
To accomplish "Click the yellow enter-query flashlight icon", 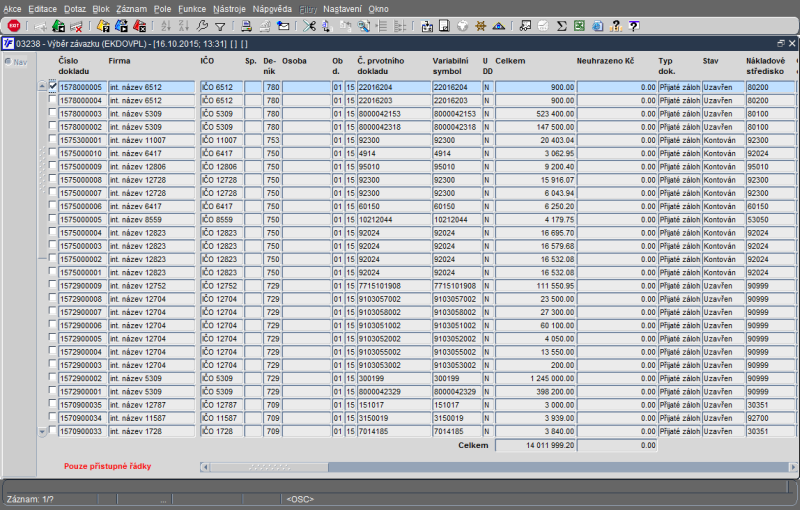I will pos(103,26).
